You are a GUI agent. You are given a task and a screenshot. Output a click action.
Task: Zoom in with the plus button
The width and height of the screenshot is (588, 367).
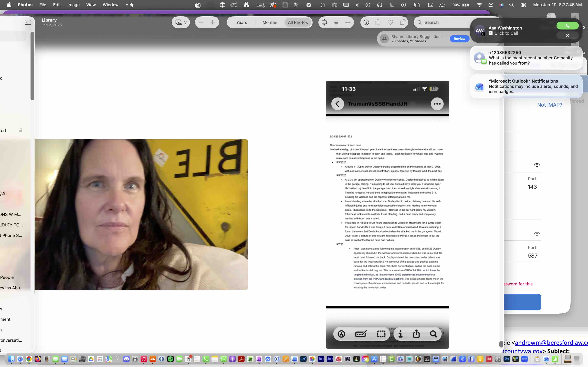pyautogui.click(x=213, y=22)
